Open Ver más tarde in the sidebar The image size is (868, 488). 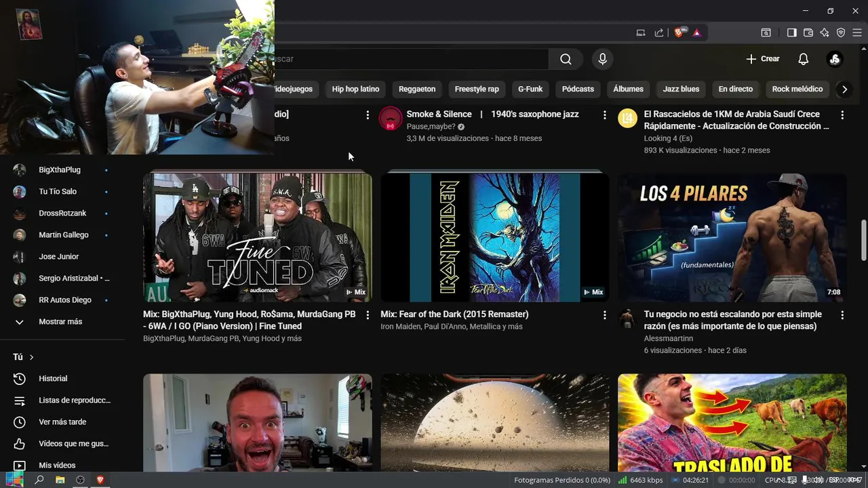click(x=62, y=422)
